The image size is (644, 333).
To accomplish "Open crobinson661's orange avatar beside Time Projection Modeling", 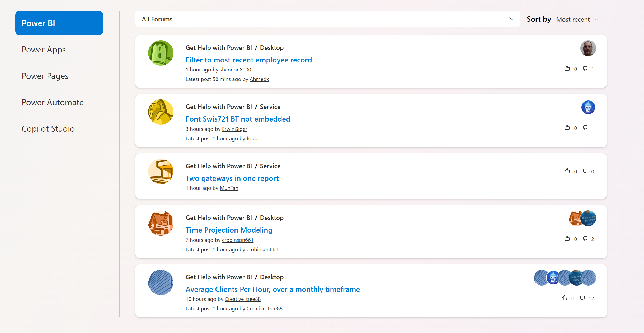I will (x=161, y=223).
